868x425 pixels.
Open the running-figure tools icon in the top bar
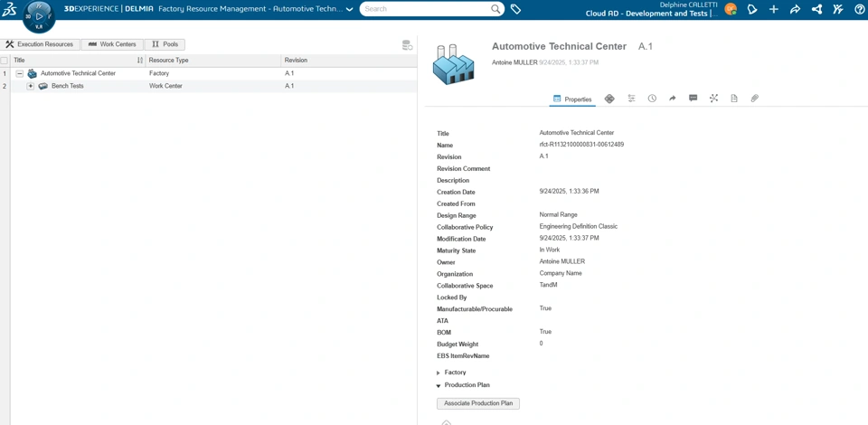click(838, 9)
